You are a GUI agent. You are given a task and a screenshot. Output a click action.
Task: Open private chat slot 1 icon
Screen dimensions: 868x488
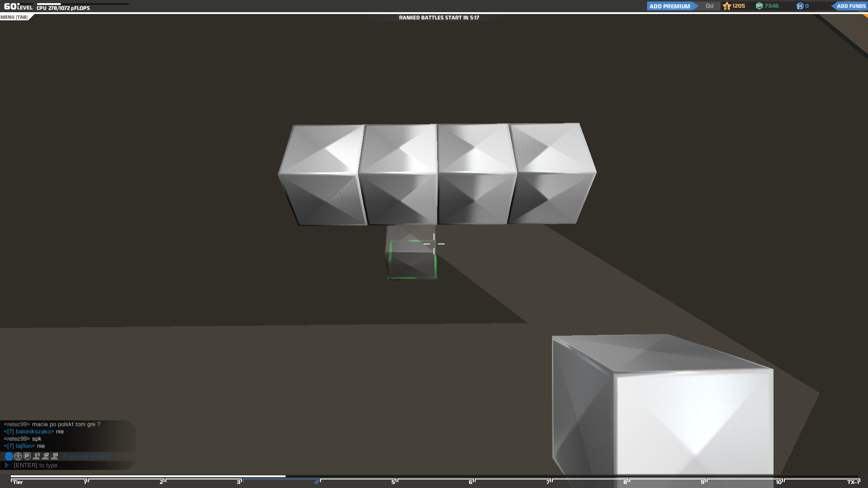pyautogui.click(x=36, y=456)
